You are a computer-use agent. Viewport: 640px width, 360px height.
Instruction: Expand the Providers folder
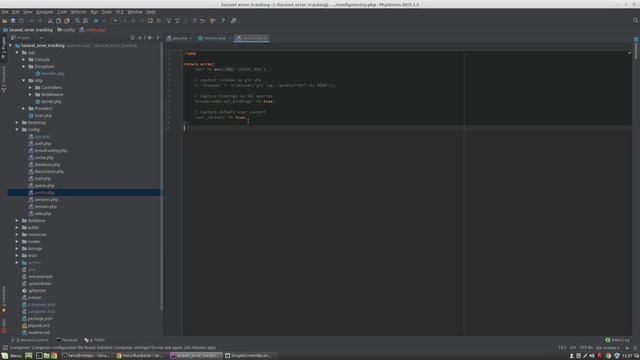click(x=24, y=109)
